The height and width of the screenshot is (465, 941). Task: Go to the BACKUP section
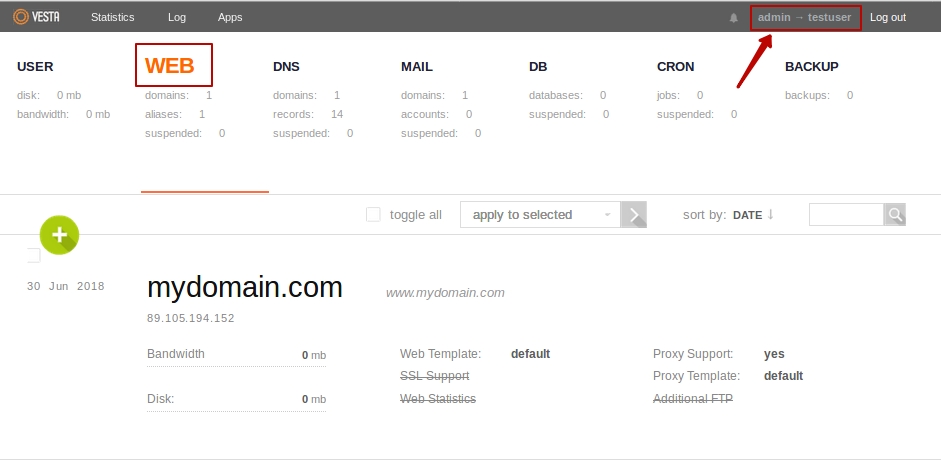point(811,67)
